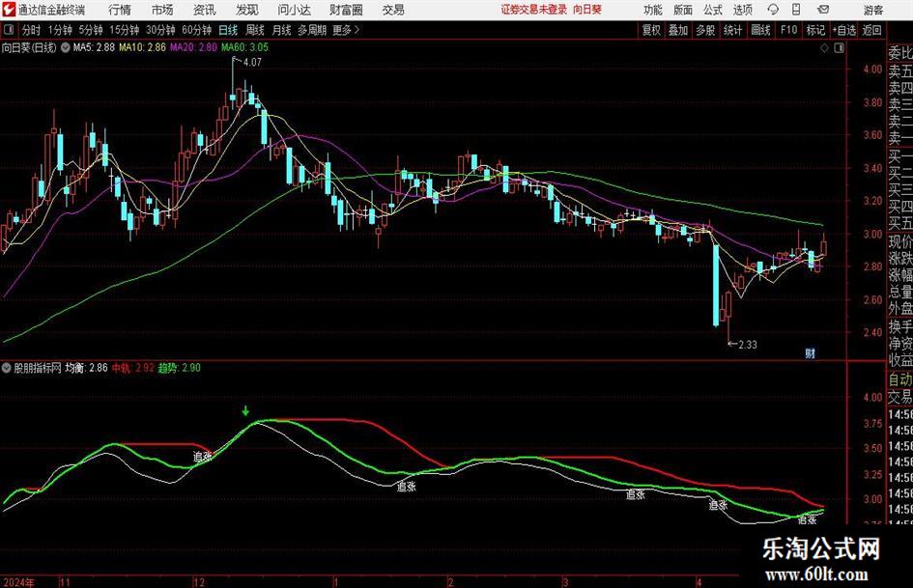Click the 统计 statistics button
This screenshot has height=588, width=913.
click(x=732, y=30)
